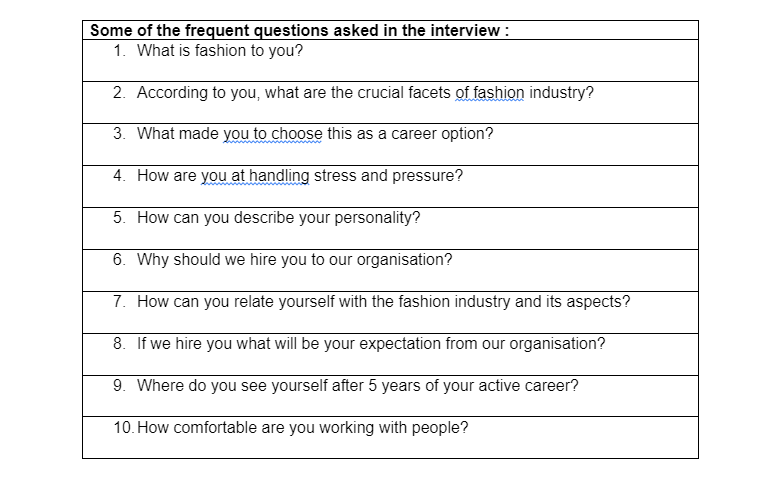Click question 8 about expectation from organisation
This screenshot has height=493, width=774.
coord(371,343)
